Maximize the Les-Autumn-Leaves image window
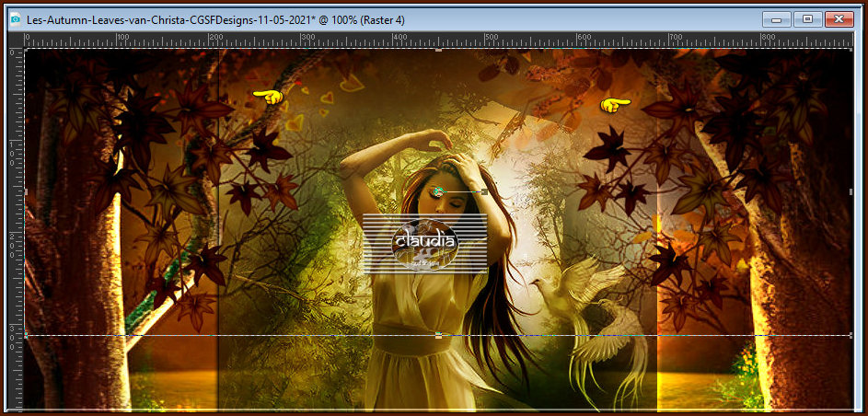 (807, 19)
